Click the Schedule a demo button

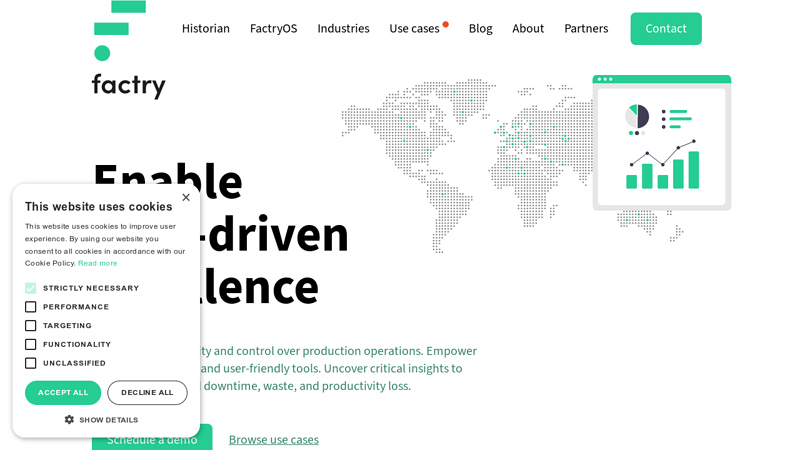pos(152,438)
